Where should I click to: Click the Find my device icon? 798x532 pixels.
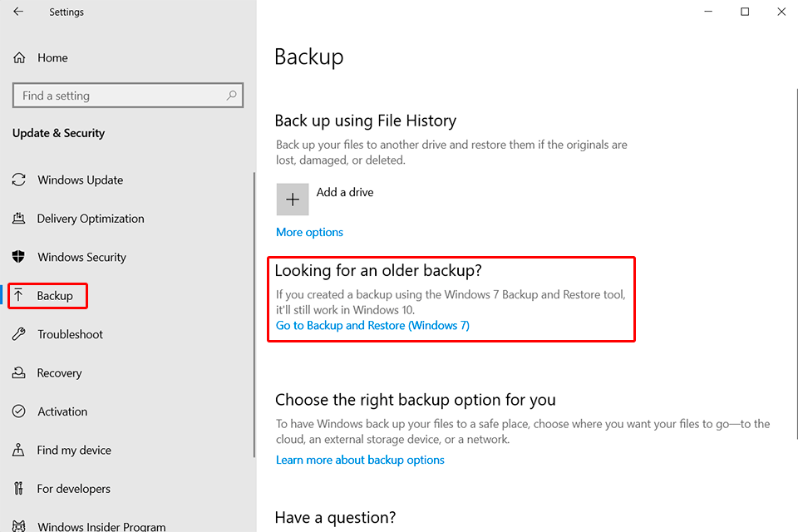coord(18,450)
